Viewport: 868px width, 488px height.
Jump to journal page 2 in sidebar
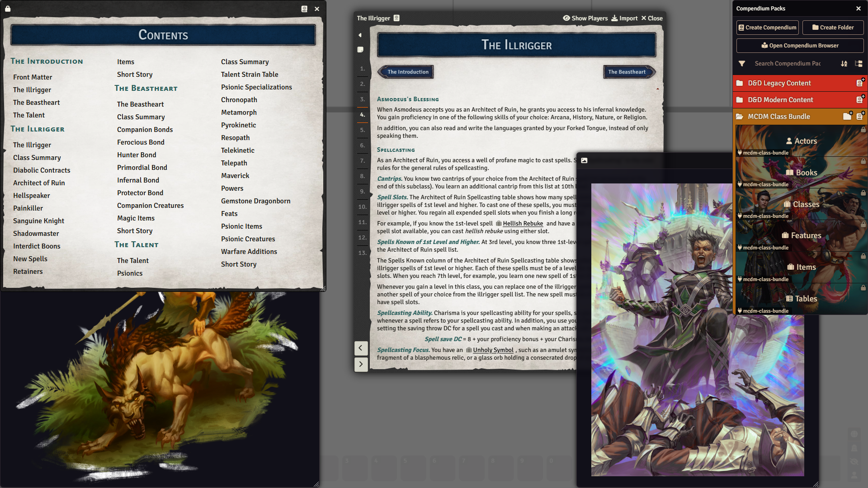click(x=363, y=84)
